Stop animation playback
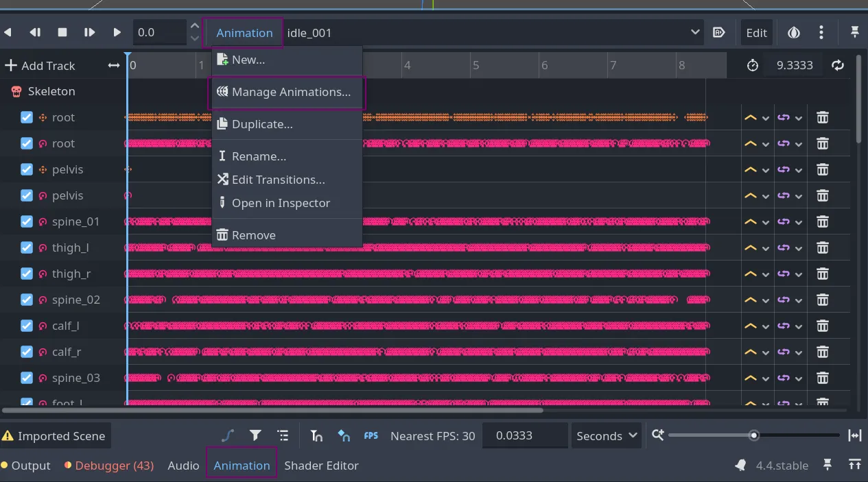 click(x=62, y=32)
